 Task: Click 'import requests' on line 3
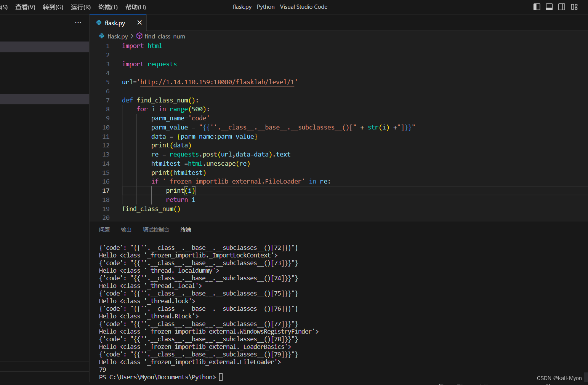tap(149, 64)
